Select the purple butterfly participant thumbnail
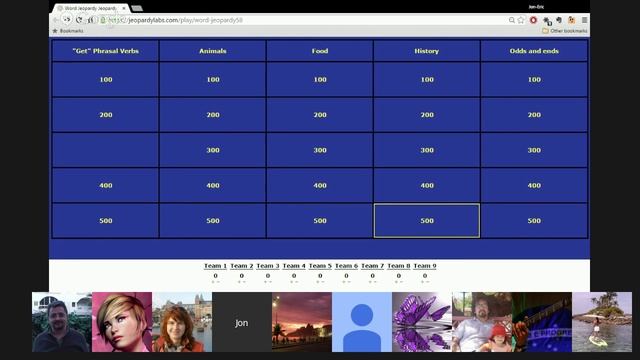The width and height of the screenshot is (640, 360). [422, 322]
